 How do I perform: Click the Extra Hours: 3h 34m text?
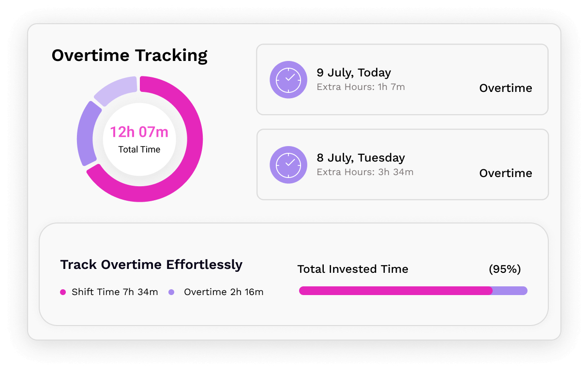click(365, 172)
